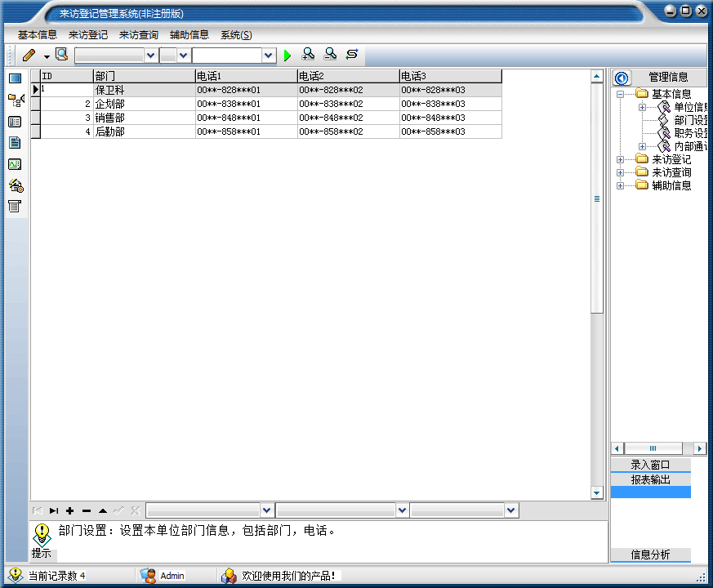Collapse the 基本信息 tree folder
713x588 pixels.
pyautogui.click(x=621, y=94)
